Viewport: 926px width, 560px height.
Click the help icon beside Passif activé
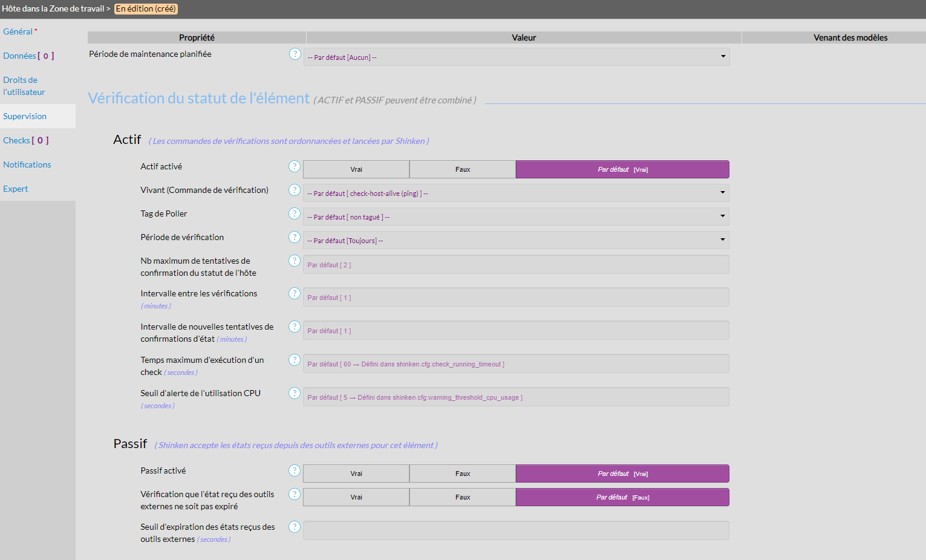click(295, 470)
